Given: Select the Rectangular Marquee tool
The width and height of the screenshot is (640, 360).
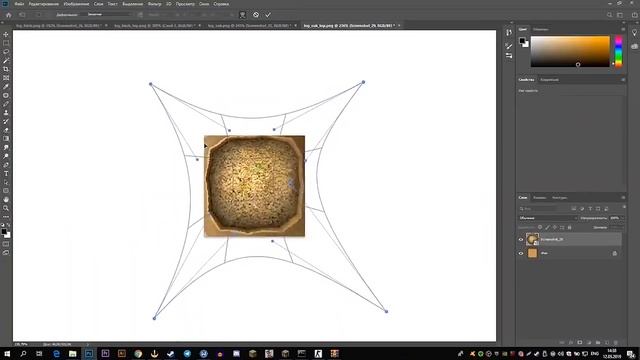Looking at the screenshot, I should 6,43.
